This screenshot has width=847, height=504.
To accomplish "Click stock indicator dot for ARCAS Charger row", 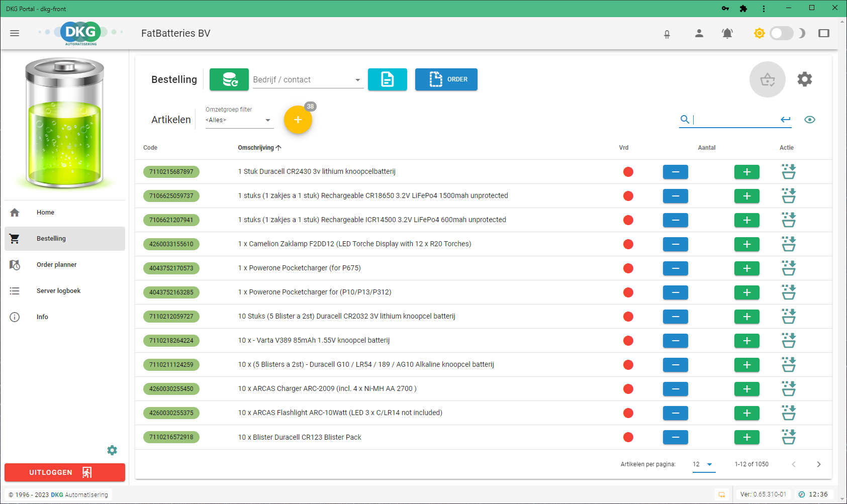I will click(628, 389).
